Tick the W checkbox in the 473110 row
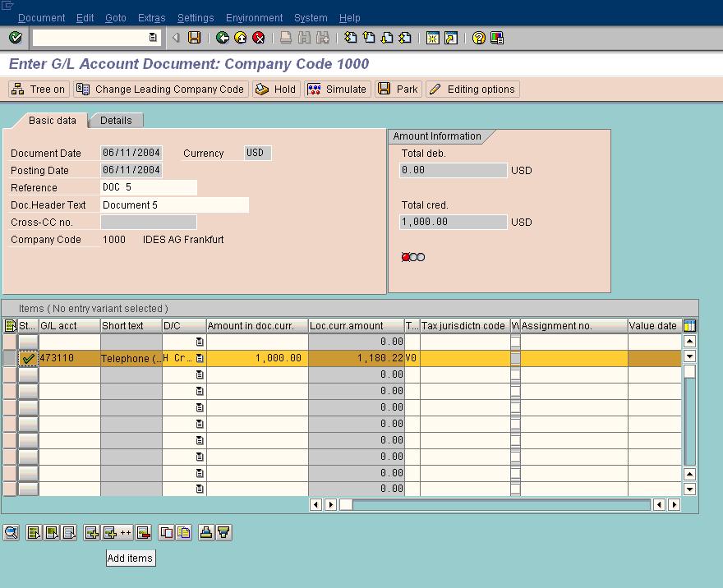The image size is (723, 588). [x=515, y=358]
